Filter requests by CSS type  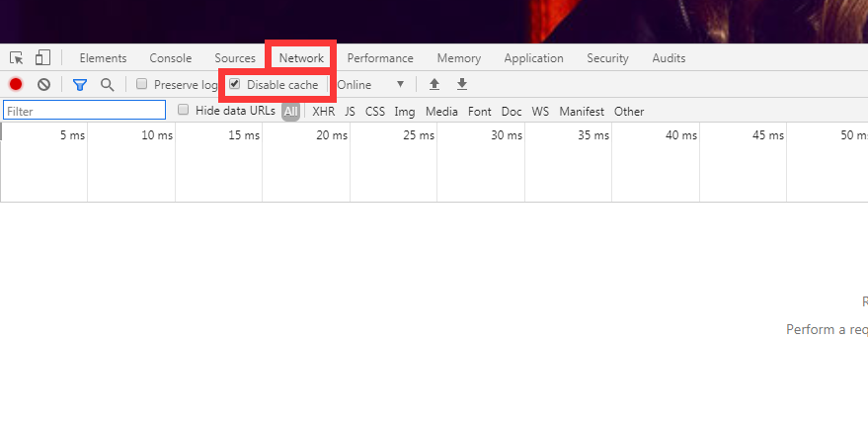point(375,112)
